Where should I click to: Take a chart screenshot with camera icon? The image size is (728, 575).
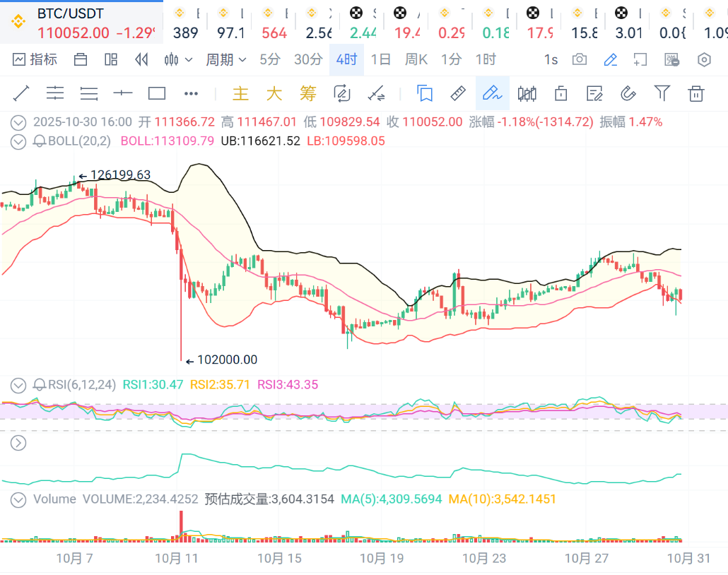coord(580,59)
